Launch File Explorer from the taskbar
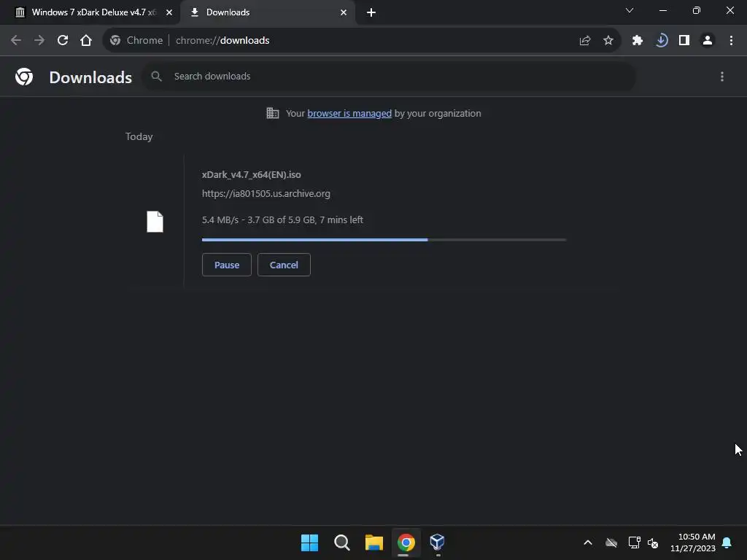 tap(374, 542)
